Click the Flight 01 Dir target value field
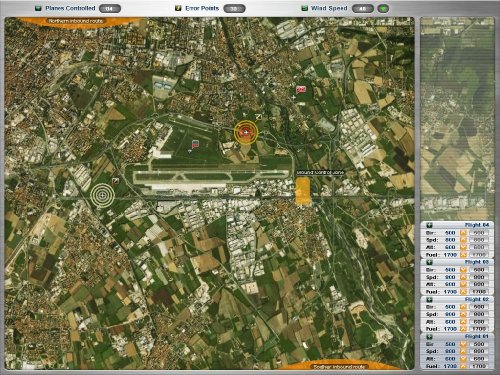Image resolution: width=500 pixels, height=375 pixels. point(479,344)
